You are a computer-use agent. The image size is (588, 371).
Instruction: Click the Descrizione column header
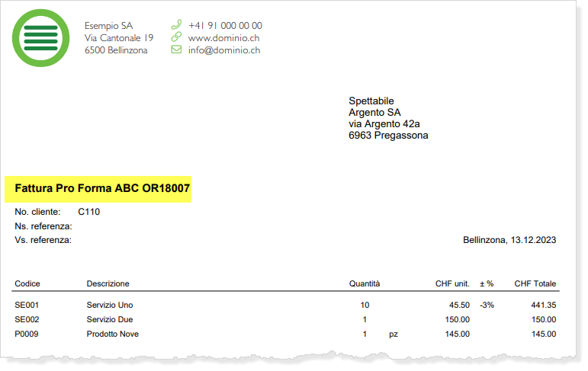tap(108, 283)
